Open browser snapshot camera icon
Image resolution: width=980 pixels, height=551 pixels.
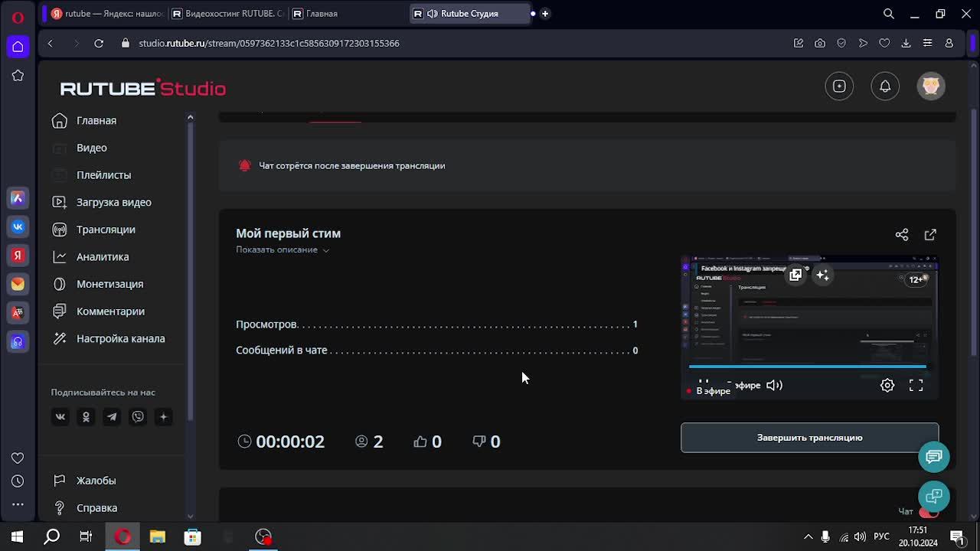820,44
